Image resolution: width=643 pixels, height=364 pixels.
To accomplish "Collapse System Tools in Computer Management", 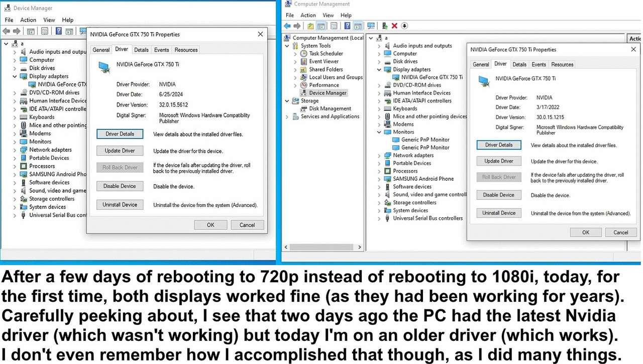I will (287, 46).
